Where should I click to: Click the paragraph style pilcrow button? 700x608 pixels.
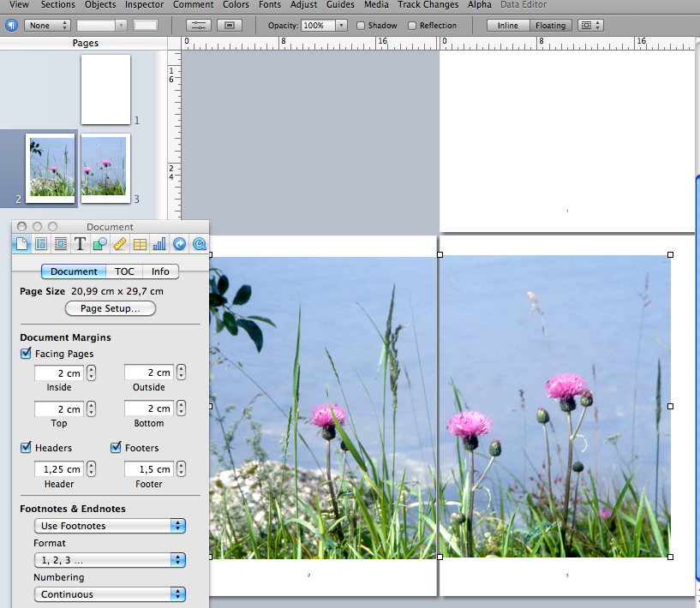click(x=12, y=26)
